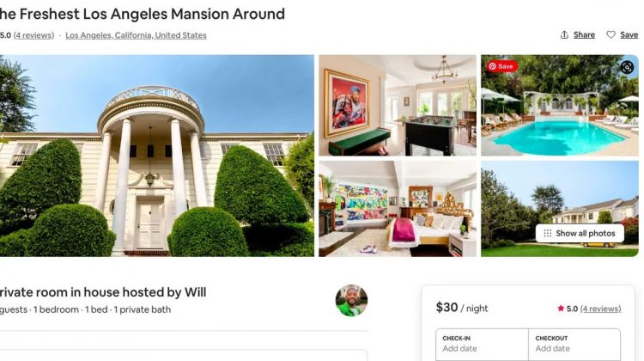Click the visual search lens icon on pool photo
The height and width of the screenshot is (361, 644).
click(x=627, y=67)
